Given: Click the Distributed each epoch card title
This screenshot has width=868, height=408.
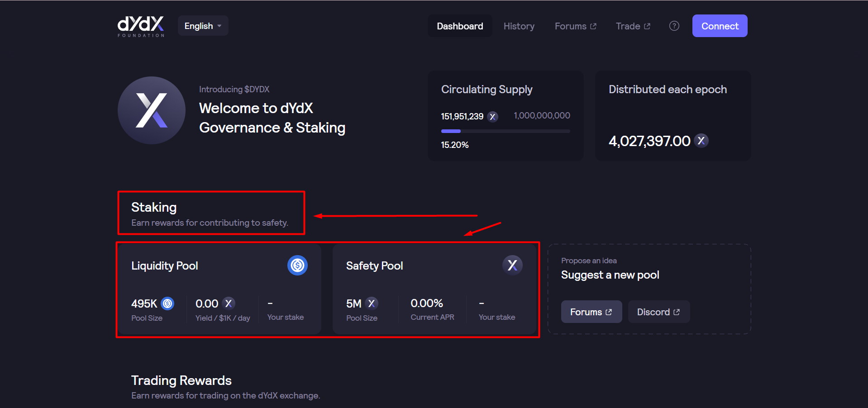Looking at the screenshot, I should coord(668,90).
